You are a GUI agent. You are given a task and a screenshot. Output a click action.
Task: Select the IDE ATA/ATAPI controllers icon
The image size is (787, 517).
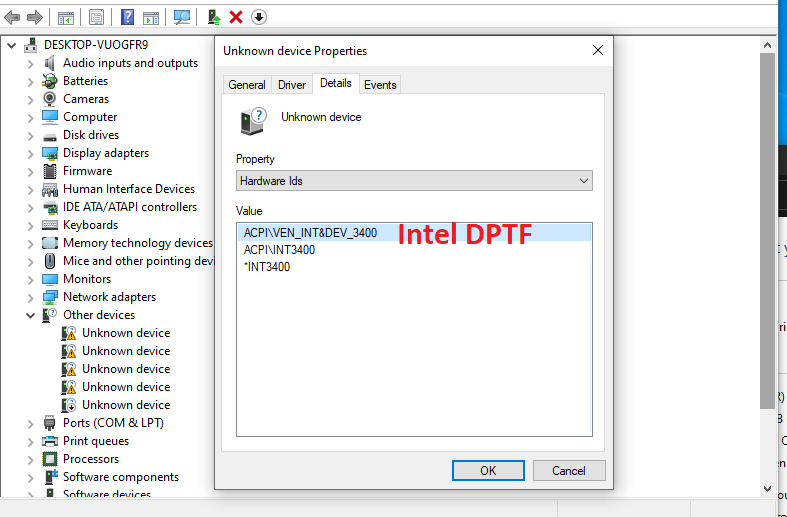pos(50,207)
